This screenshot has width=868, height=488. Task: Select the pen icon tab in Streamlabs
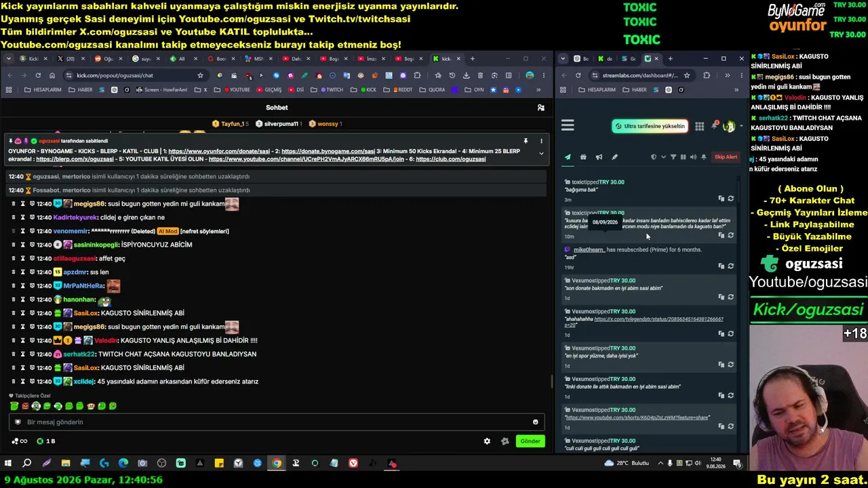pyautogui.click(x=614, y=157)
